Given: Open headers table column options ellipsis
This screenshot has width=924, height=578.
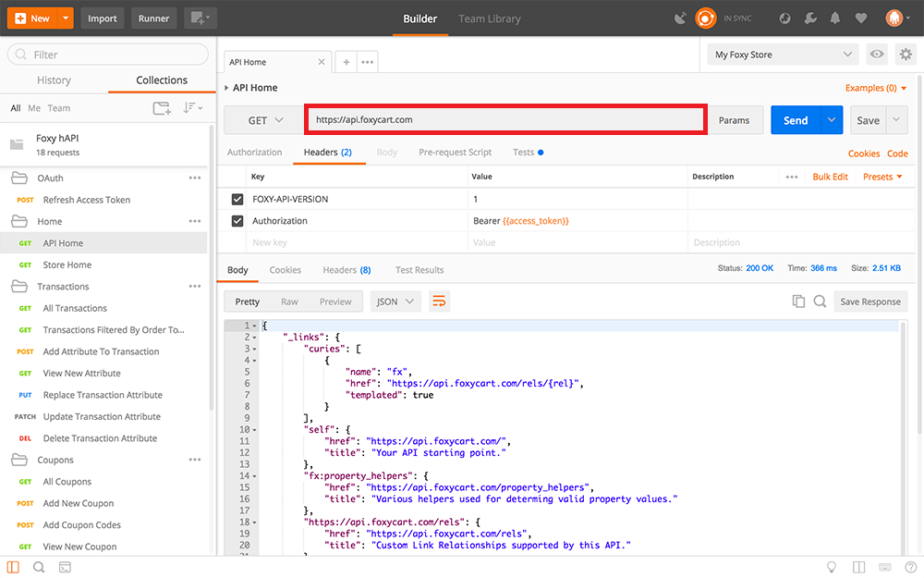Looking at the screenshot, I should pyautogui.click(x=792, y=177).
